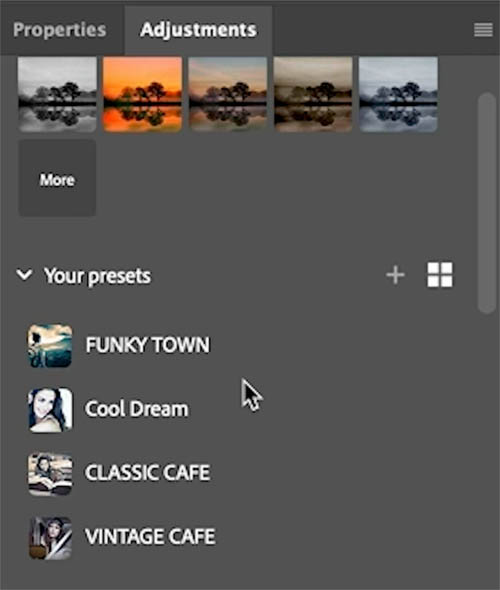Apply the orange sunset tree preset
The height and width of the screenshot is (590, 500).
point(143,94)
